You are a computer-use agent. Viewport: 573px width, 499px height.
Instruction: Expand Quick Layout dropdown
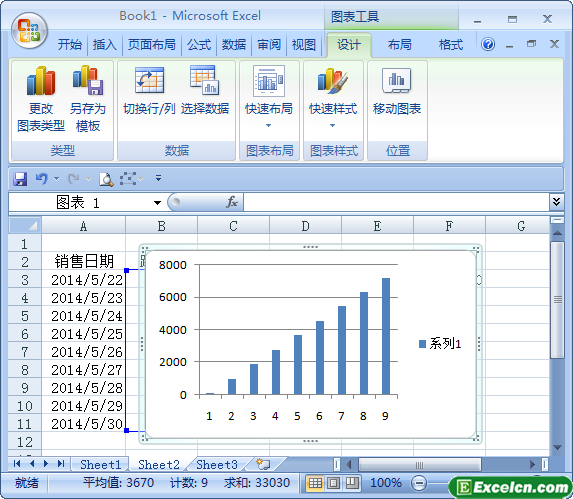[x=269, y=125]
